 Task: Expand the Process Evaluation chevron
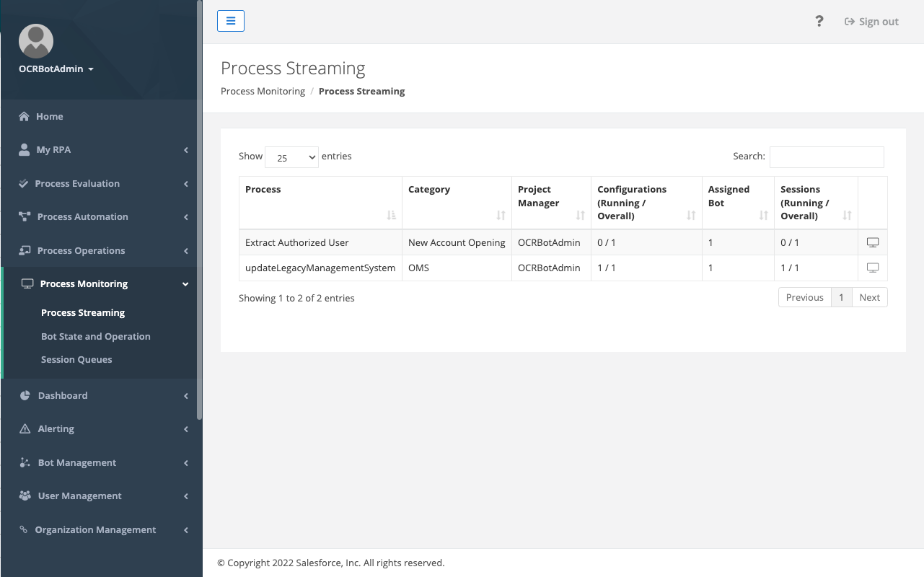pos(186,184)
